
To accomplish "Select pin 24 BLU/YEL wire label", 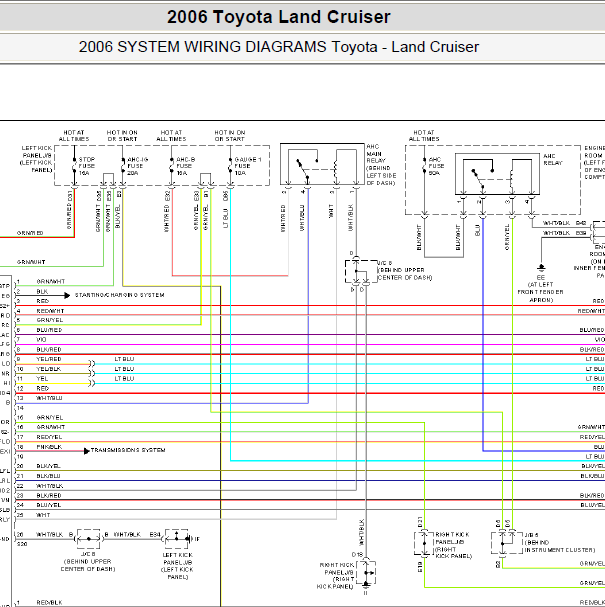I will (x=49, y=505).
